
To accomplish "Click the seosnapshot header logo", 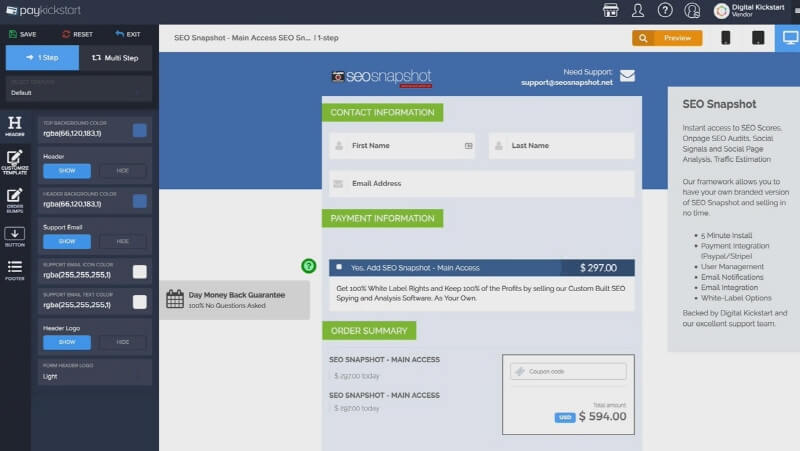I will tap(381, 77).
